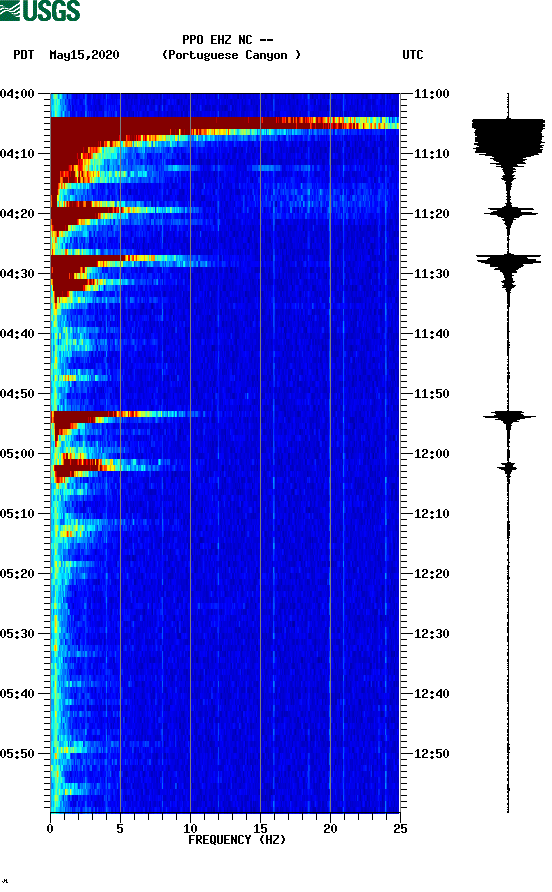This screenshot has height=892, width=552.
Task: Click the 'UTC' timezone label
Action: (x=413, y=55)
